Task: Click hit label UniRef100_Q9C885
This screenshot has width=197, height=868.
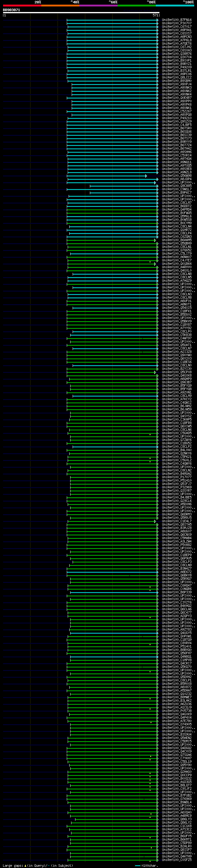Action: pos(177,186)
